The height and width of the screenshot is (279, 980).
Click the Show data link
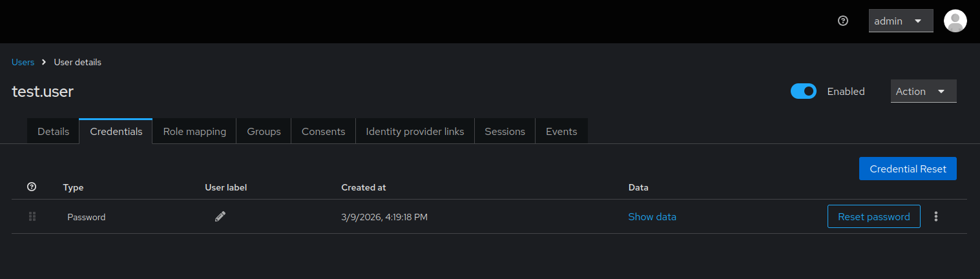click(652, 217)
